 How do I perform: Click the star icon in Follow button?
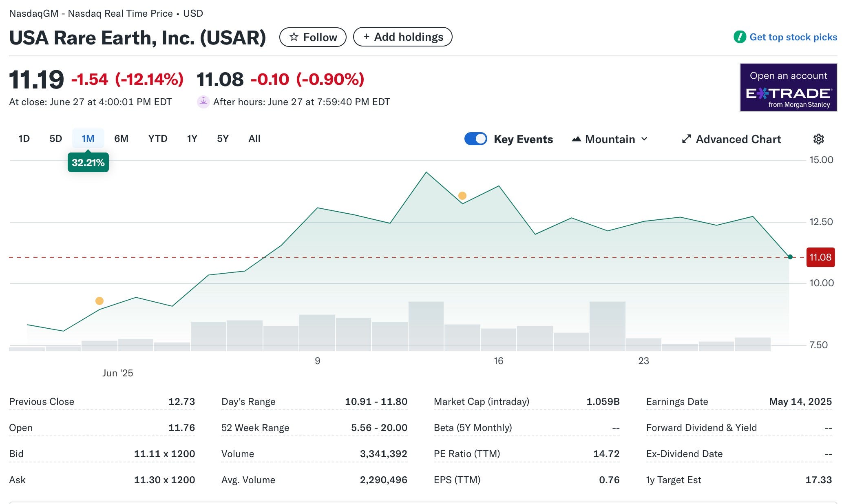click(294, 37)
